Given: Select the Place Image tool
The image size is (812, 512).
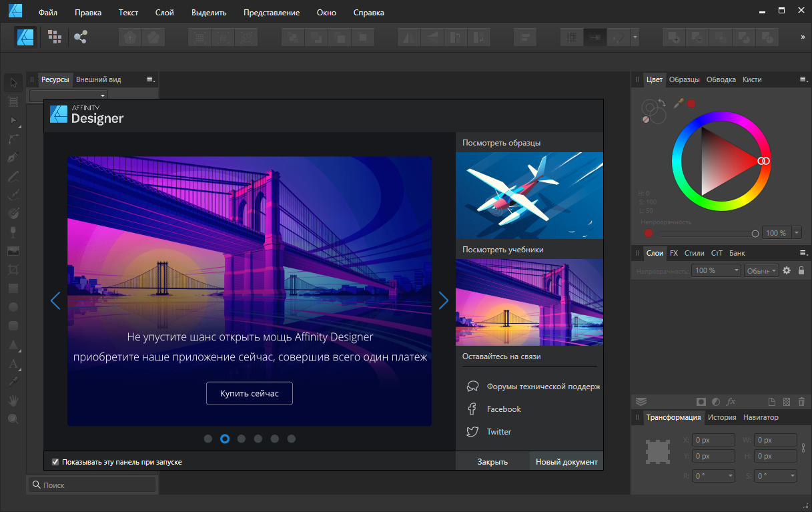Looking at the screenshot, I should click(x=13, y=251).
